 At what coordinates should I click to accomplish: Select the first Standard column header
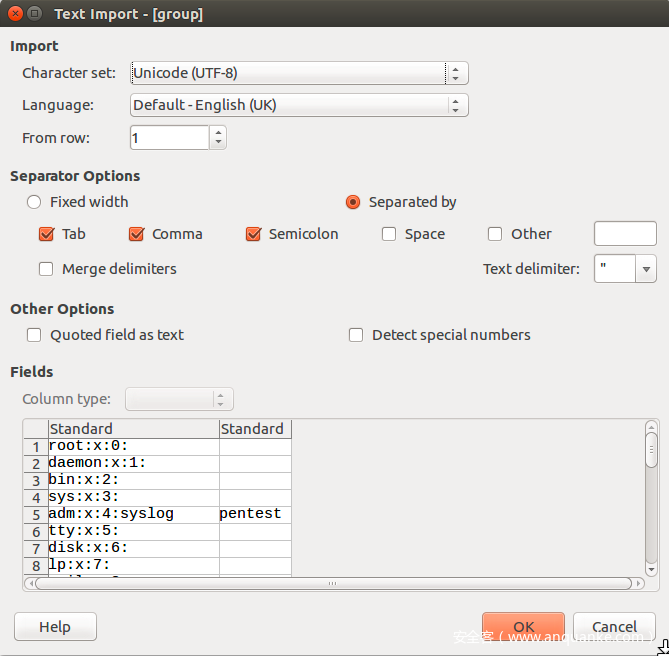click(x=133, y=429)
